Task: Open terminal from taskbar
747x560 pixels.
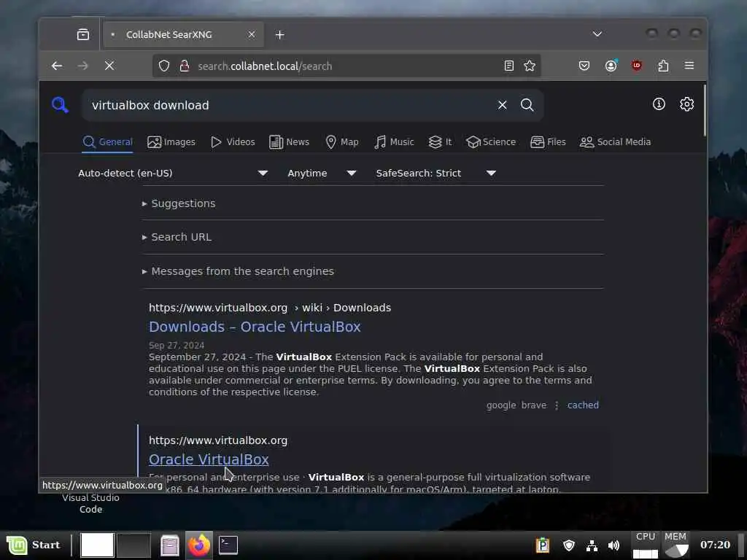Action: [x=228, y=545]
